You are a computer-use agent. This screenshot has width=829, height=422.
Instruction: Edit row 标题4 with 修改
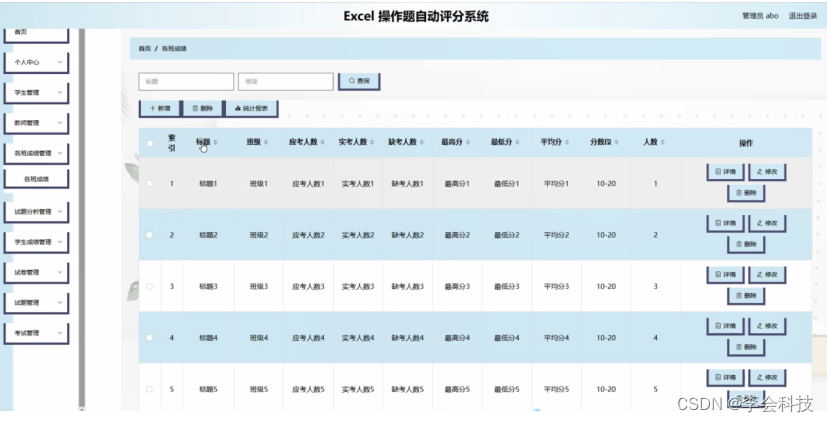coord(767,326)
